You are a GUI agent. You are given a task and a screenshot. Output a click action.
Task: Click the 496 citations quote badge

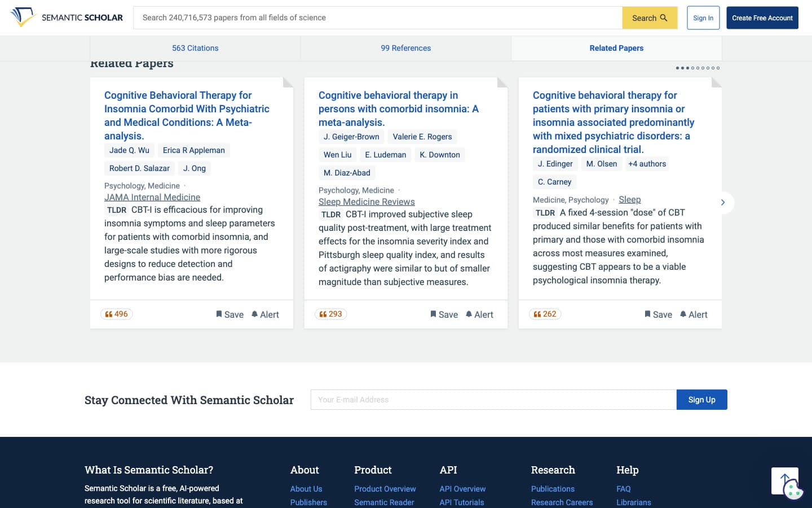pyautogui.click(x=116, y=314)
